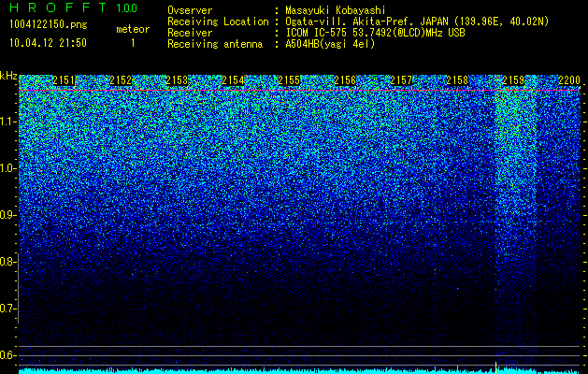Click the Receiving antenna label
This screenshot has height=374, width=588.
215,44
